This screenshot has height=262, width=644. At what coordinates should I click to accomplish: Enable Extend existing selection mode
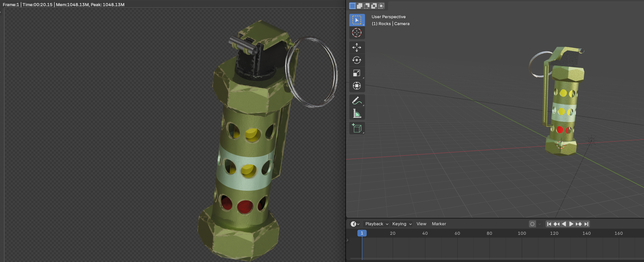360,6
